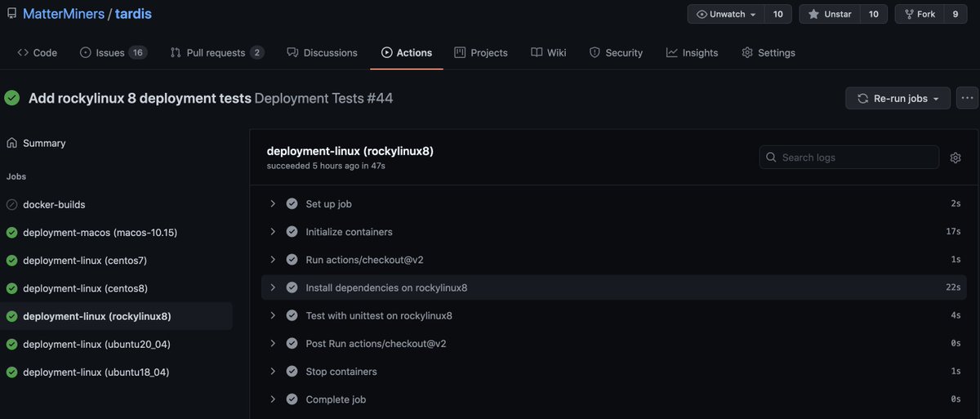Viewport: 980px width, 419px height.
Task: Click the star icon in Unstar button
Action: point(813,14)
